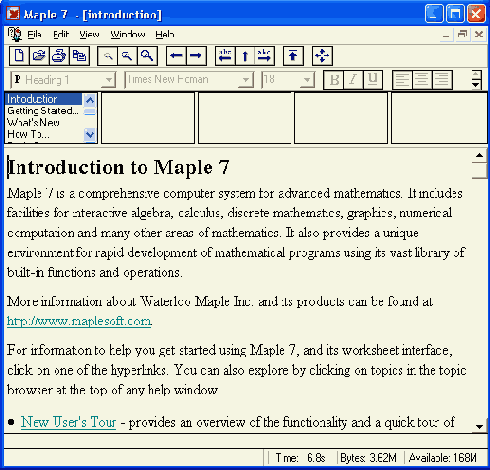Click the four-arrows expand icon
Image resolution: width=490 pixels, height=470 pixels.
click(322, 56)
